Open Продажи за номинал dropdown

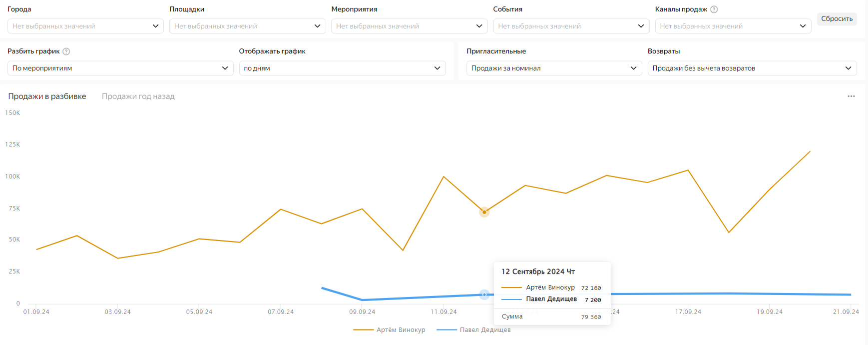coord(554,68)
